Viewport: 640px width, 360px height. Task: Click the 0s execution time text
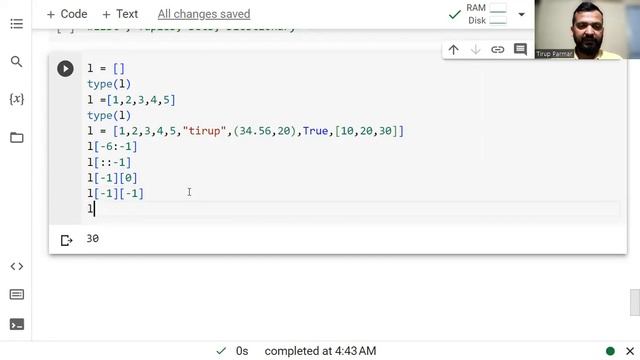click(242, 351)
